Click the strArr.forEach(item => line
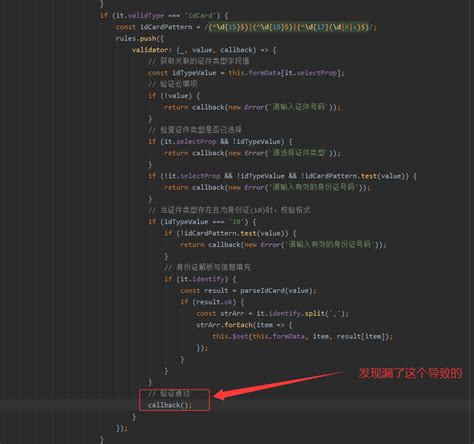This screenshot has width=474, height=444. point(244,325)
